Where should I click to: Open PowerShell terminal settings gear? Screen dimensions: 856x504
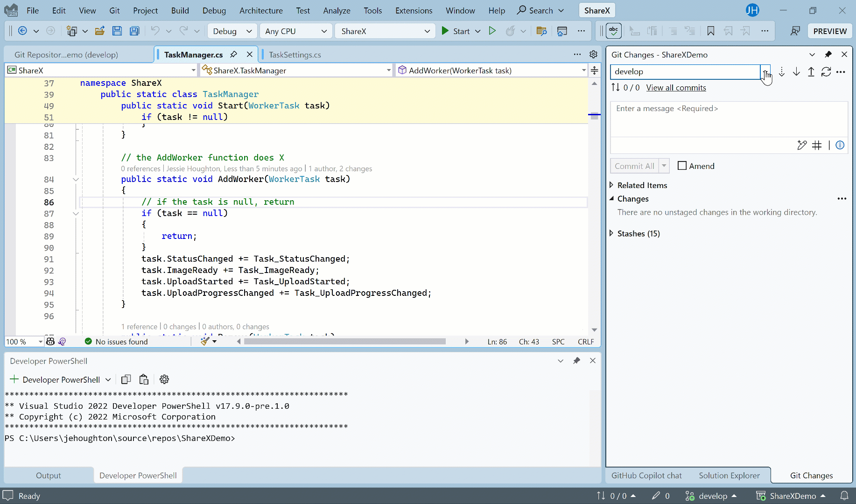click(x=164, y=379)
